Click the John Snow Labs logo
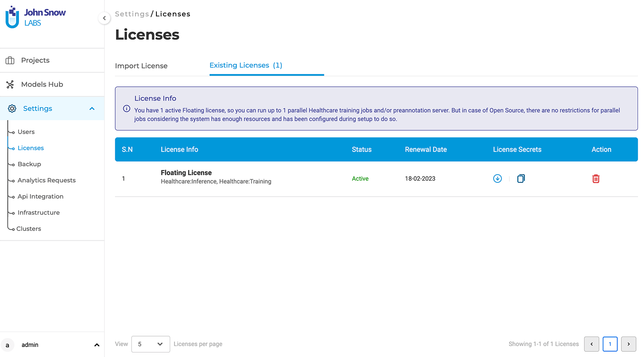 [x=36, y=17]
